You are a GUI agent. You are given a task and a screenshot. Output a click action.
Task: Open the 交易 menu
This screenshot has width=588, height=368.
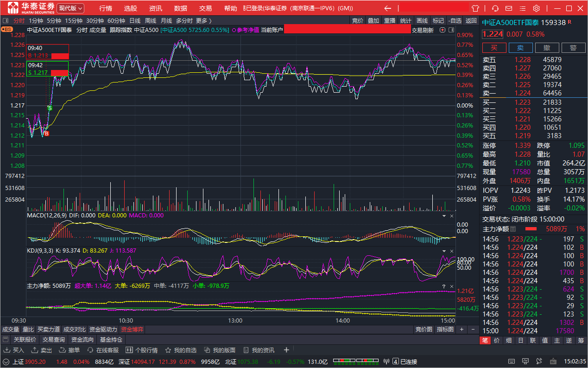click(x=205, y=8)
